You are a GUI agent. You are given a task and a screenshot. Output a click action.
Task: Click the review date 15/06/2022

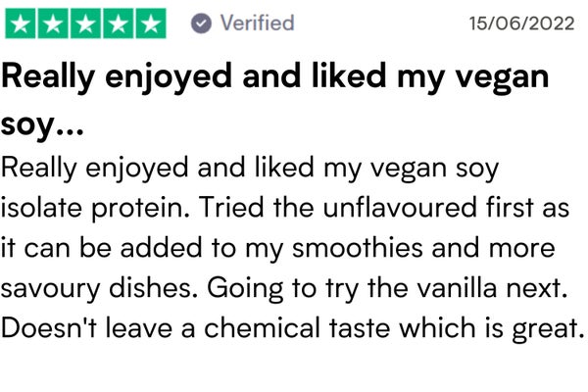coord(521,24)
